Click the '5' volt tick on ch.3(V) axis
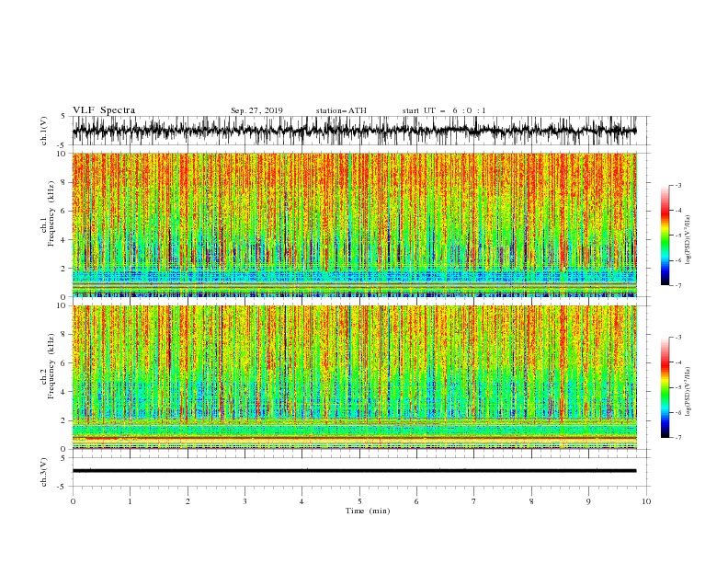The width and height of the screenshot is (728, 563). point(63,457)
